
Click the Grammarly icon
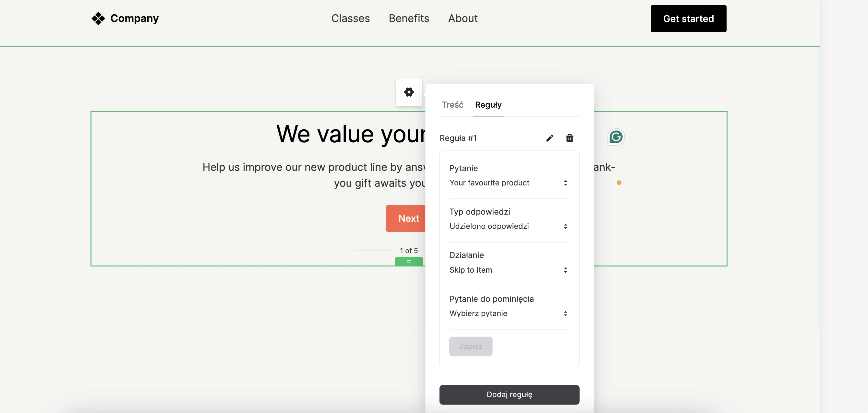(x=616, y=137)
